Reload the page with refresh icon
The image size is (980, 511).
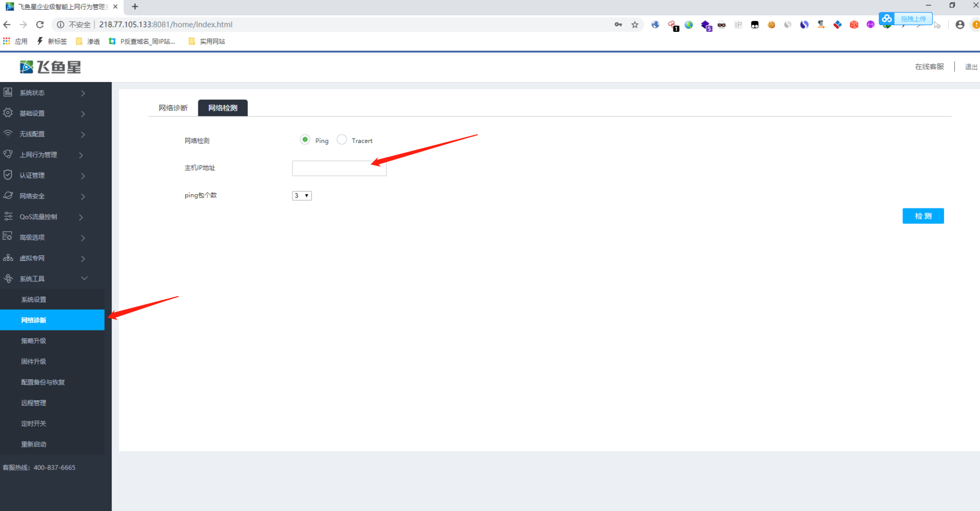click(x=40, y=24)
